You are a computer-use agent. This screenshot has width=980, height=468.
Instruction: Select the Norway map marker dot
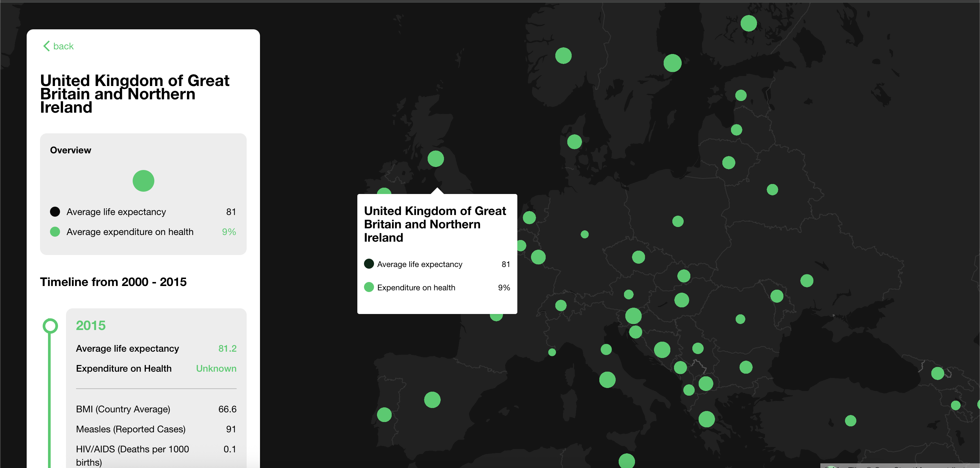pyautogui.click(x=563, y=56)
